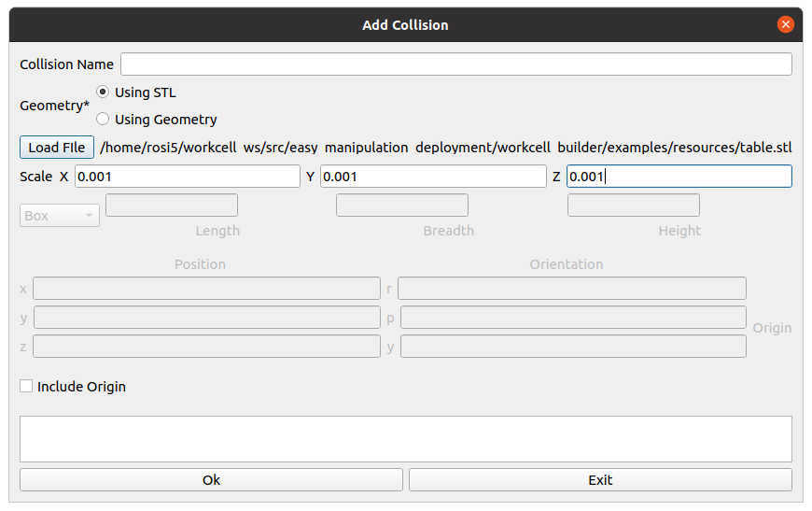This screenshot has height=511, width=812.
Task: Click the Orientation p field
Action: point(573,318)
